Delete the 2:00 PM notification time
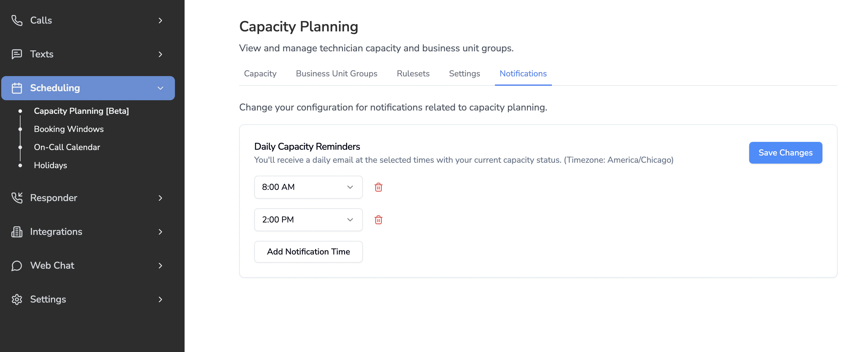Viewport: 868px width, 352px height. click(378, 220)
